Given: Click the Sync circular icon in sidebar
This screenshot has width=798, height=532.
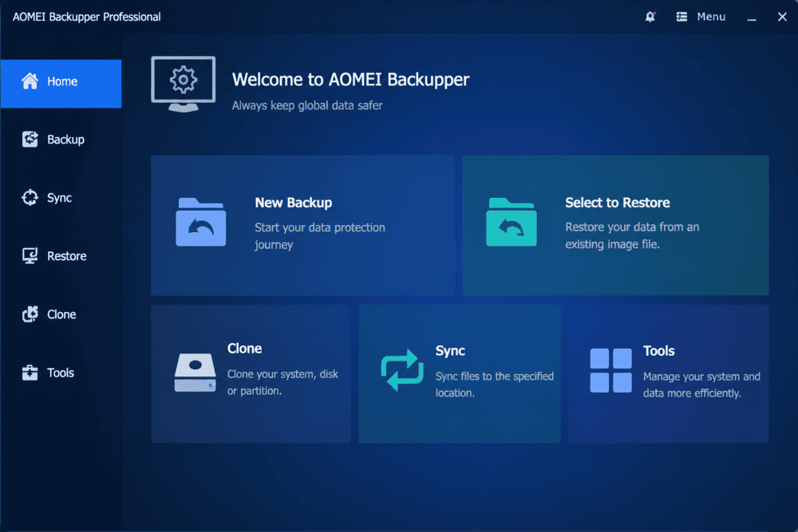Looking at the screenshot, I should point(30,197).
